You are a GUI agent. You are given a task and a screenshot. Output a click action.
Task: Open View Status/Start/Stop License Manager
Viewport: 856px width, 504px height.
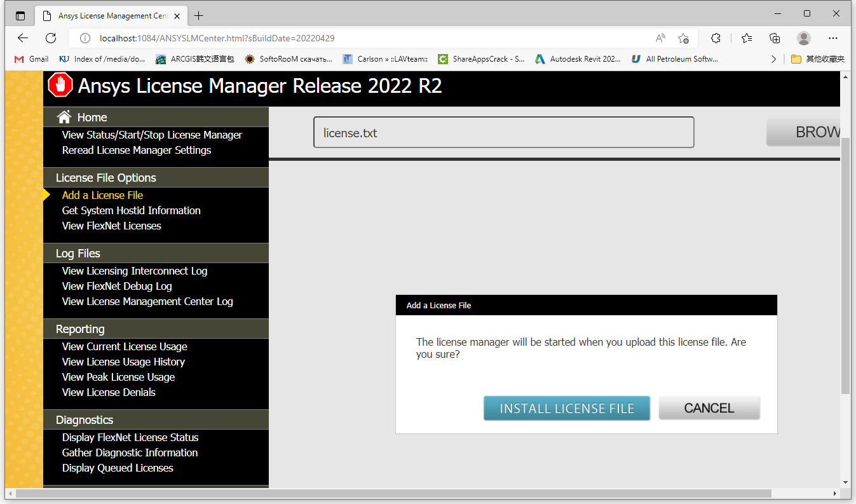152,135
